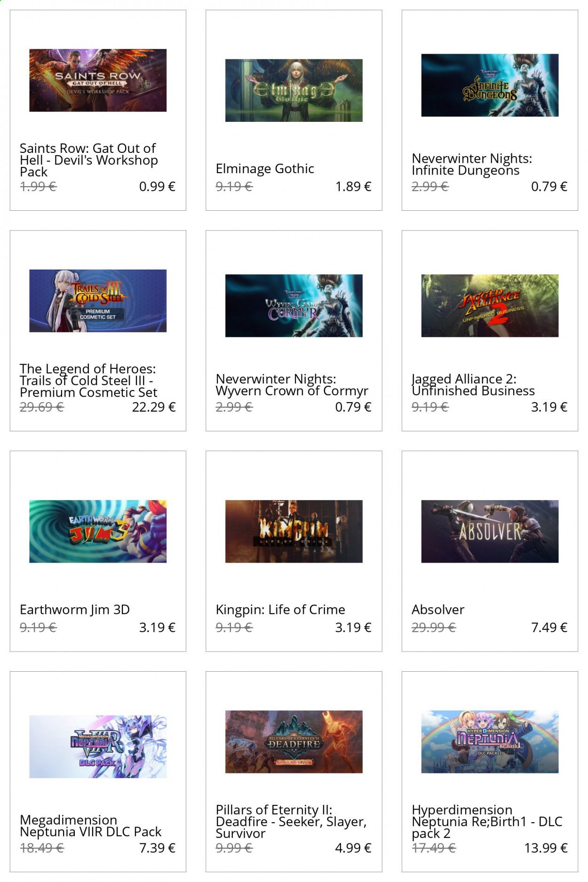Click the 22.29 € discounted price
The height and width of the screenshot is (882, 588).
tap(154, 407)
